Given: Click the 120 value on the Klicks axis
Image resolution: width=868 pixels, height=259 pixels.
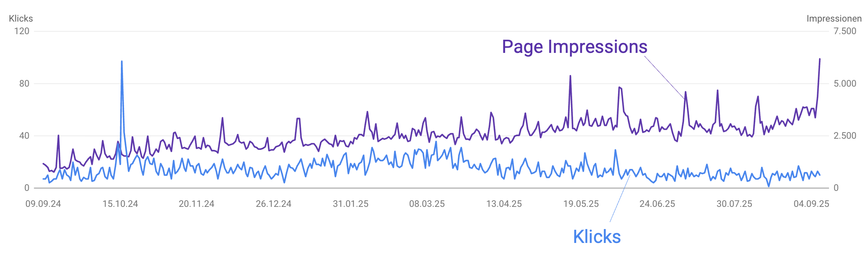Looking at the screenshot, I should click(22, 31).
